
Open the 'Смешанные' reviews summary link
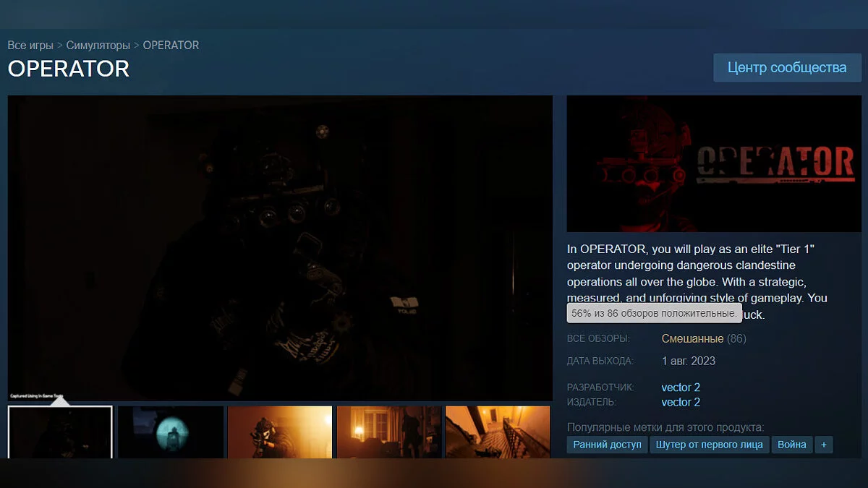(x=692, y=338)
